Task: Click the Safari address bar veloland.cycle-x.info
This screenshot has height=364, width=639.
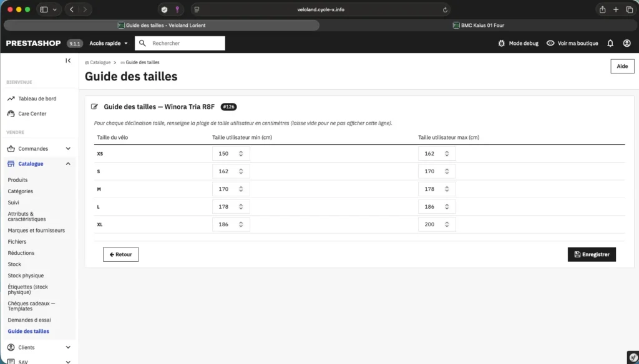Action: 321,9
